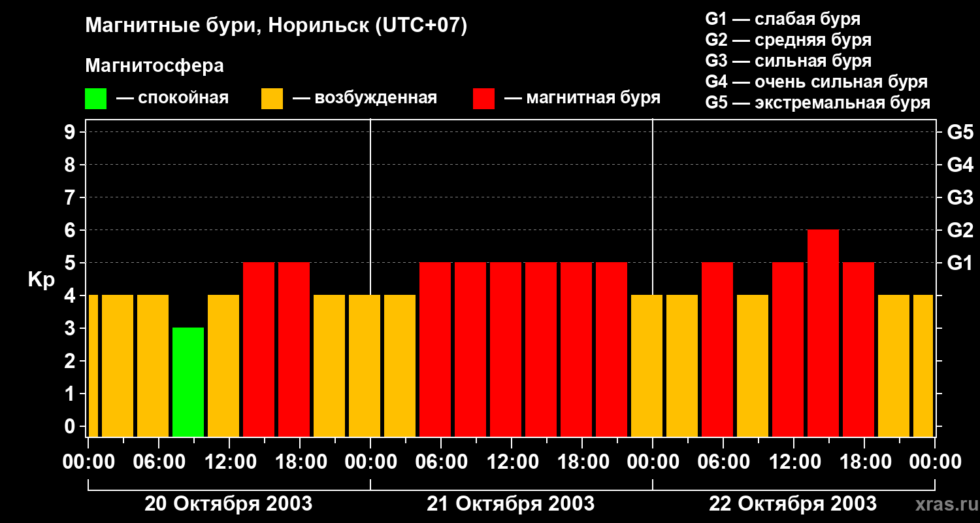Click the '21 Октября 2003' date label
This screenshot has height=523, width=980.
511,503
